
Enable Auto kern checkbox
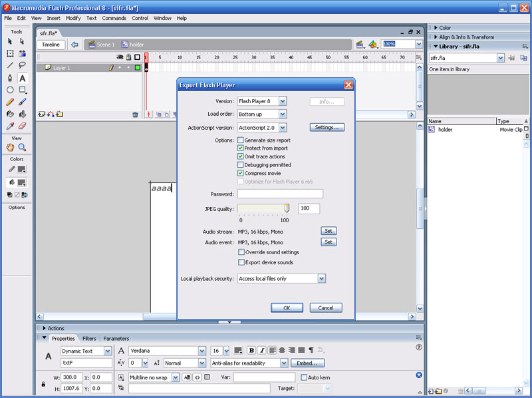coord(304,377)
